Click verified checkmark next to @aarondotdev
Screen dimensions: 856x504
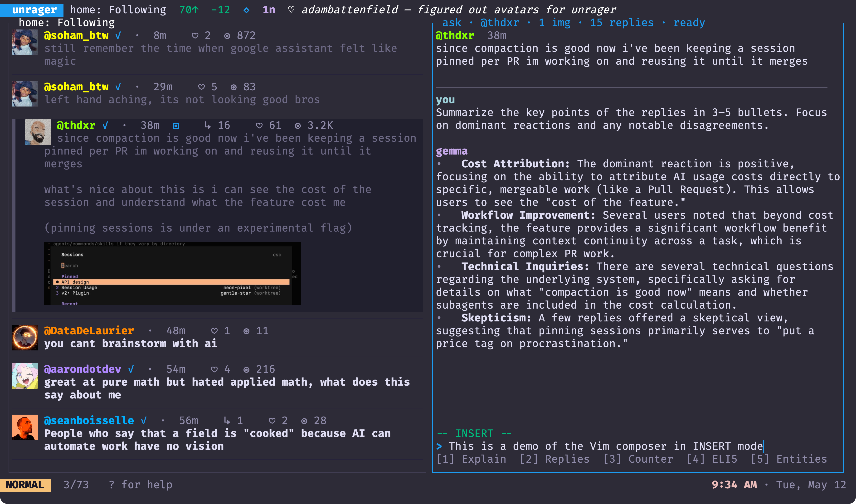[x=131, y=369]
